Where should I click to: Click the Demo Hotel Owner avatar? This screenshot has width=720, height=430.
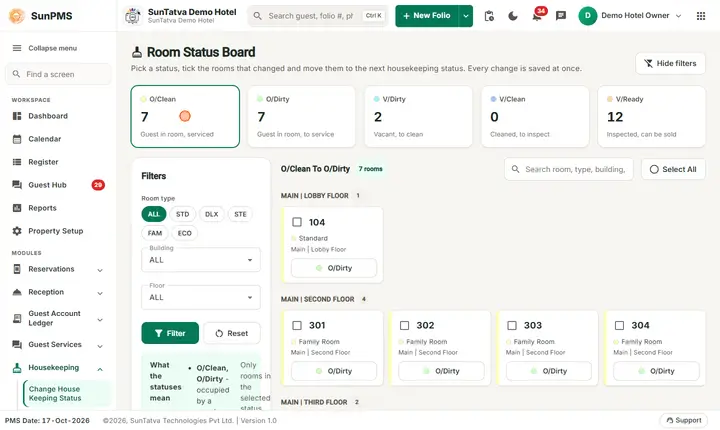(x=587, y=16)
